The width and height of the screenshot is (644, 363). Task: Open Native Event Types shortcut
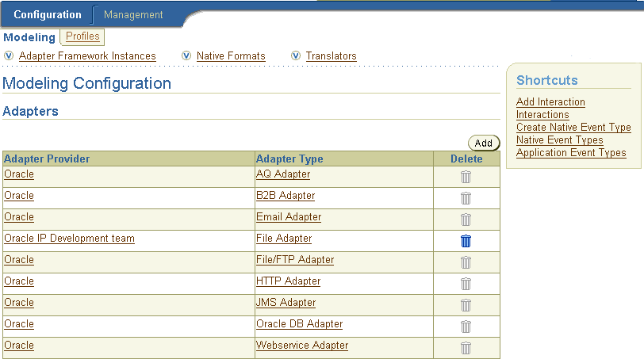559,140
